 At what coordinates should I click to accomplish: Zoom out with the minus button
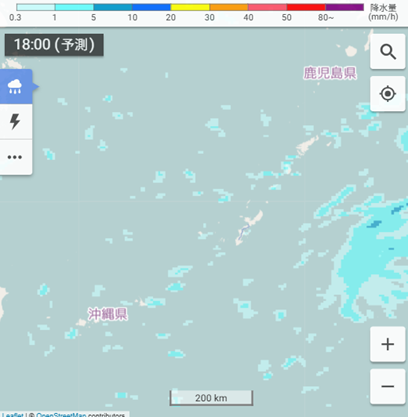388,386
